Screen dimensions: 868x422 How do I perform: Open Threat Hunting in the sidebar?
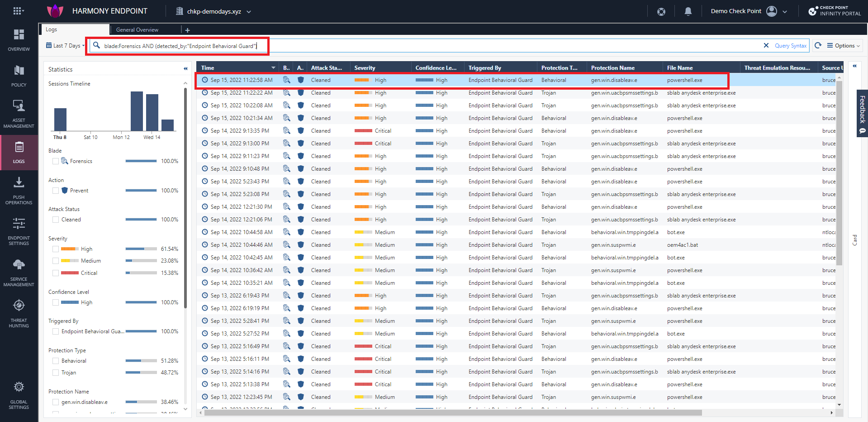[x=19, y=313]
